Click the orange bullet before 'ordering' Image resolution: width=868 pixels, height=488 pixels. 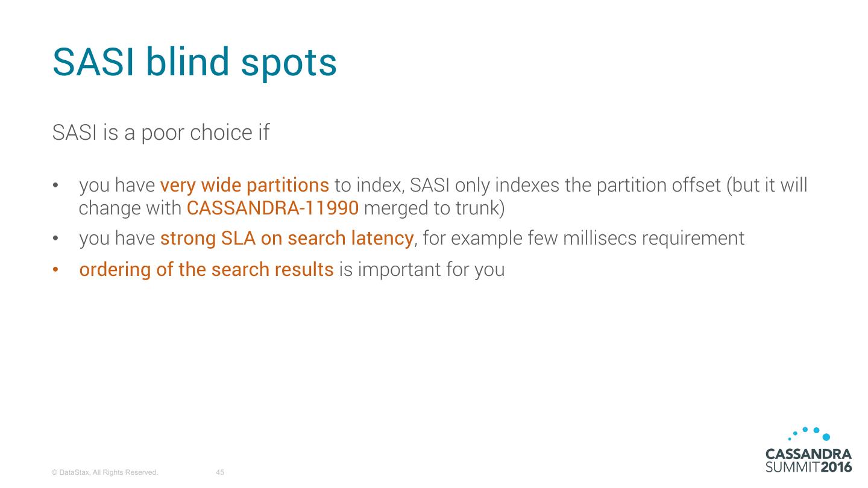pyautogui.click(x=56, y=270)
